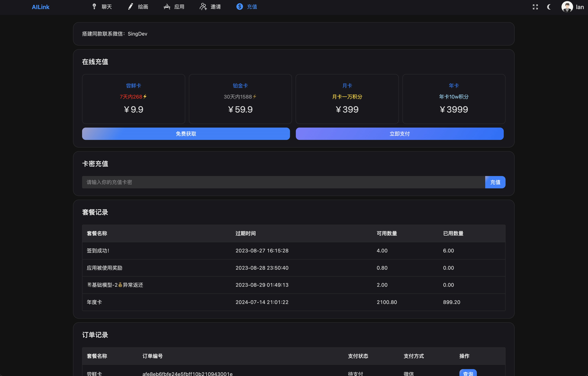Screen dimensions: 588x376
Task: Click the 过期时间 column header
Action: 246,233
